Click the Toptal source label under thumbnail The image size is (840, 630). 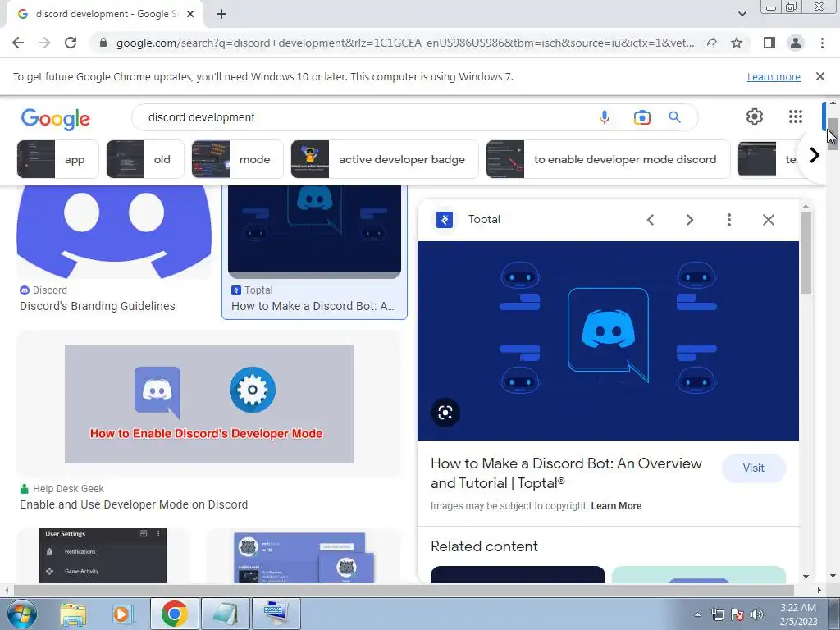(258, 290)
